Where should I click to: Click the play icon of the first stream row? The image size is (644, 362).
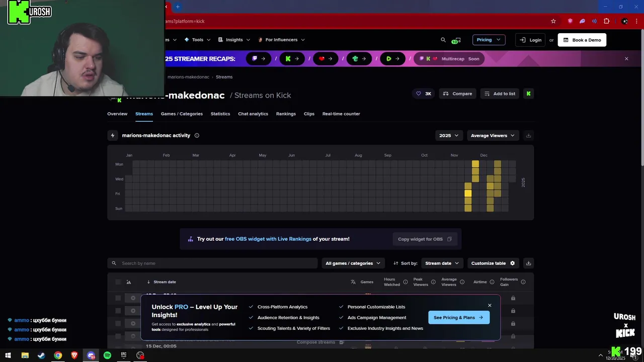pyautogui.click(x=133, y=298)
